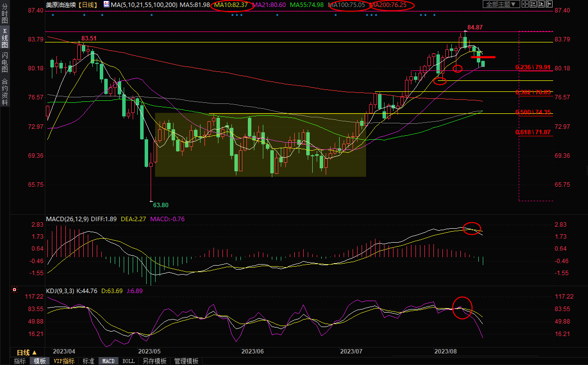Open the 全部主题 dropdown
The width and height of the screenshot is (588, 365).
(x=501, y=4)
